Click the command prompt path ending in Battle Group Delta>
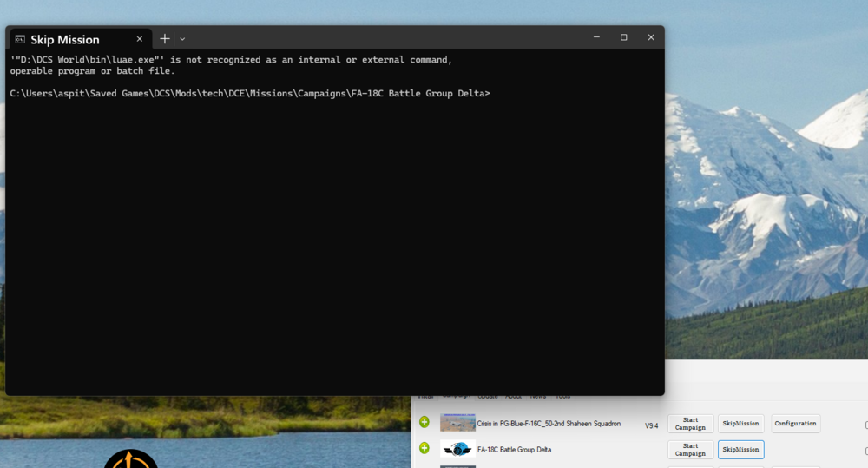 [250, 93]
